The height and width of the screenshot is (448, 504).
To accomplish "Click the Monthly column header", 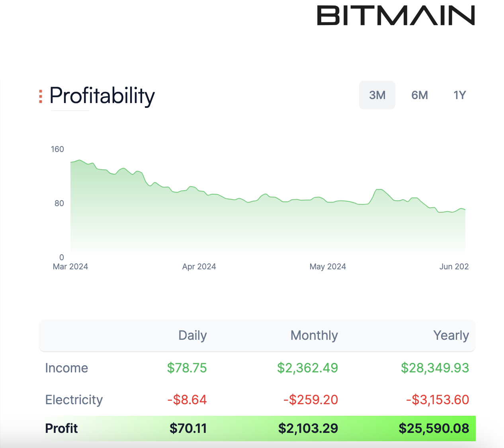I will [314, 335].
